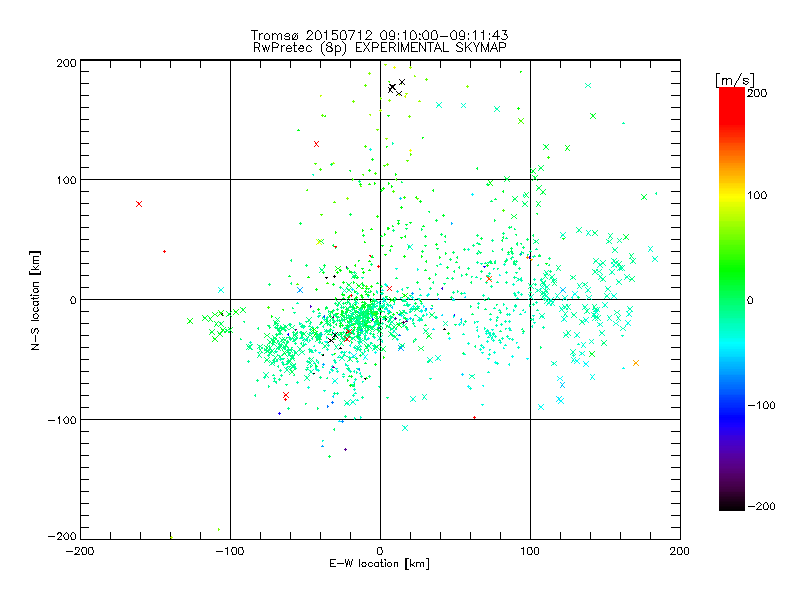
Task: Click the '100' tick label on the N-S axis
Action: pyautogui.click(x=66, y=180)
